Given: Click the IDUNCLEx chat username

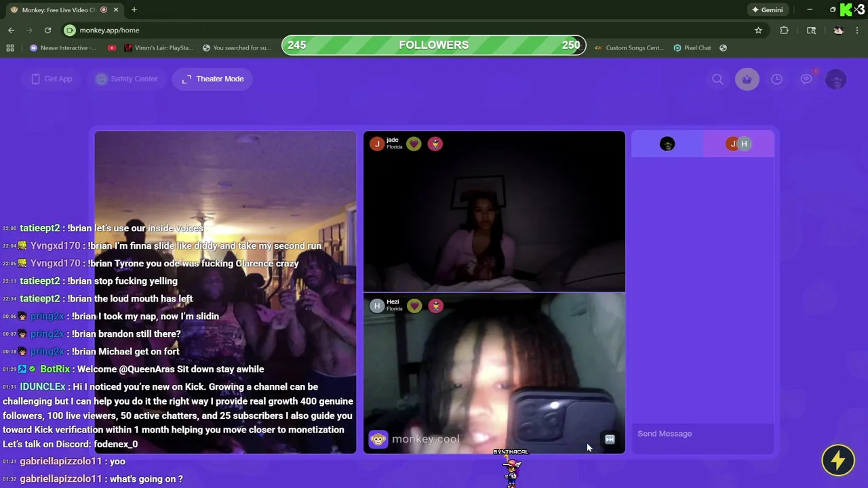Looking at the screenshot, I should pyautogui.click(x=43, y=386).
